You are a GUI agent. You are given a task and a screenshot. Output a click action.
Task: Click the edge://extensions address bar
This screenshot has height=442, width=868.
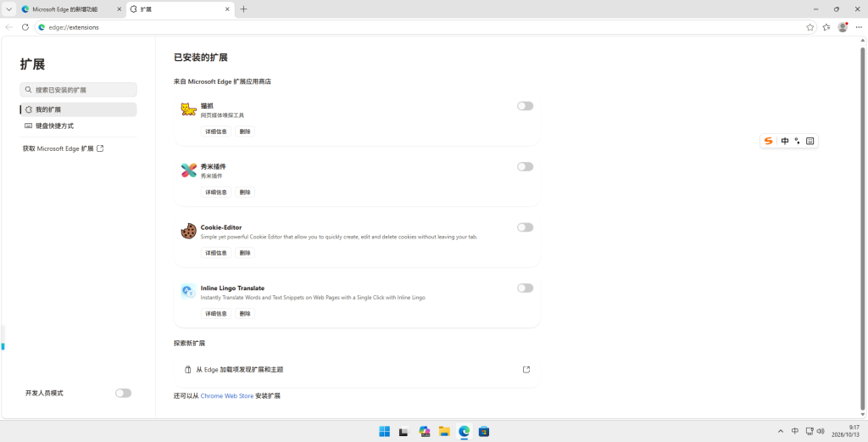(425, 27)
